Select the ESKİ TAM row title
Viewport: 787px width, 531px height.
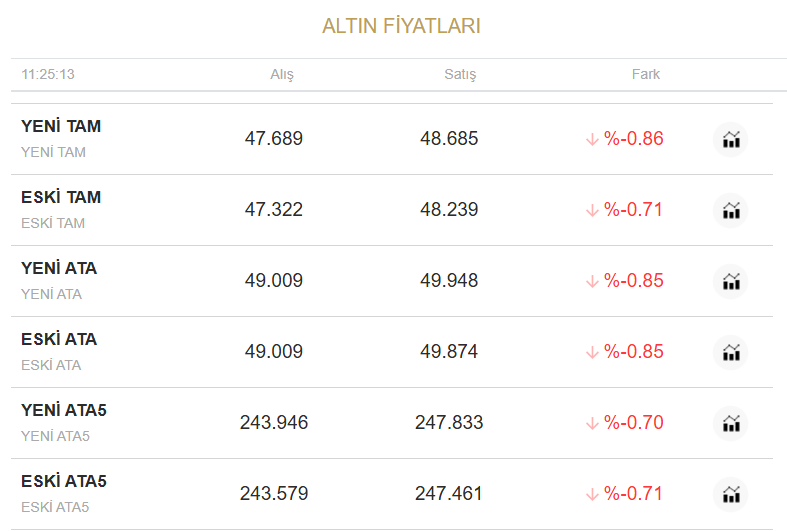tap(61, 198)
